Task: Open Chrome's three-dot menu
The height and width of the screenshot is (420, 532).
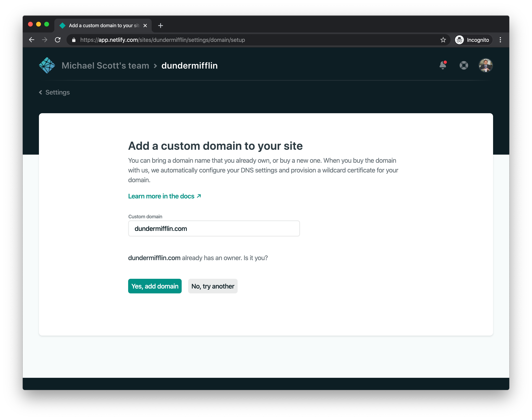Action: pos(500,40)
